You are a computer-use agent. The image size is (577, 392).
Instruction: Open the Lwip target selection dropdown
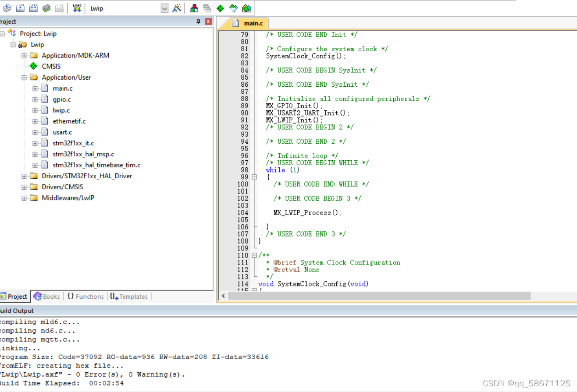pyautogui.click(x=164, y=8)
